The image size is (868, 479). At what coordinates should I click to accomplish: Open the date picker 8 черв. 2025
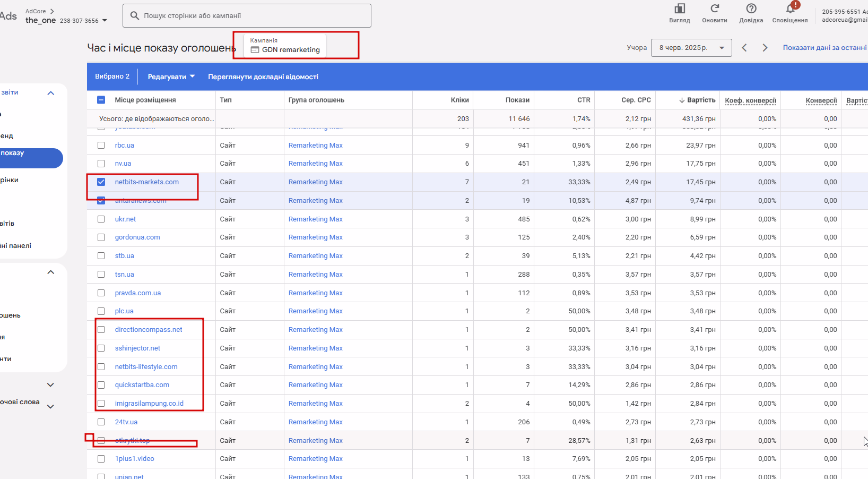click(691, 48)
